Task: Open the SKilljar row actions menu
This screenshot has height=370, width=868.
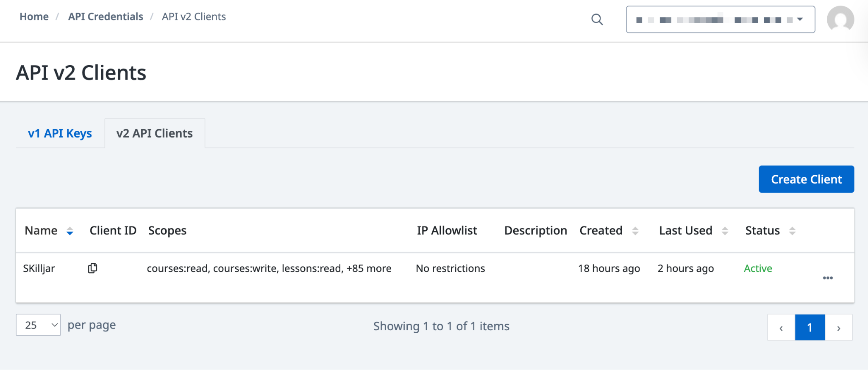Action: [827, 278]
